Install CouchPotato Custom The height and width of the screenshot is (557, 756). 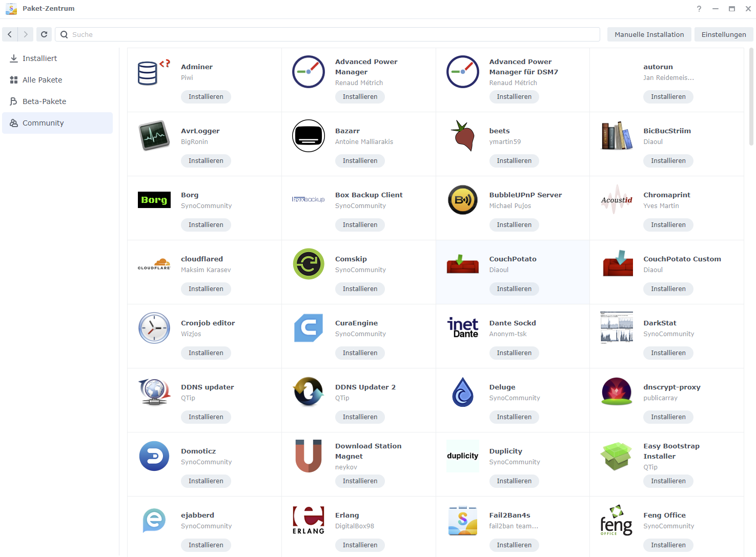tap(668, 289)
